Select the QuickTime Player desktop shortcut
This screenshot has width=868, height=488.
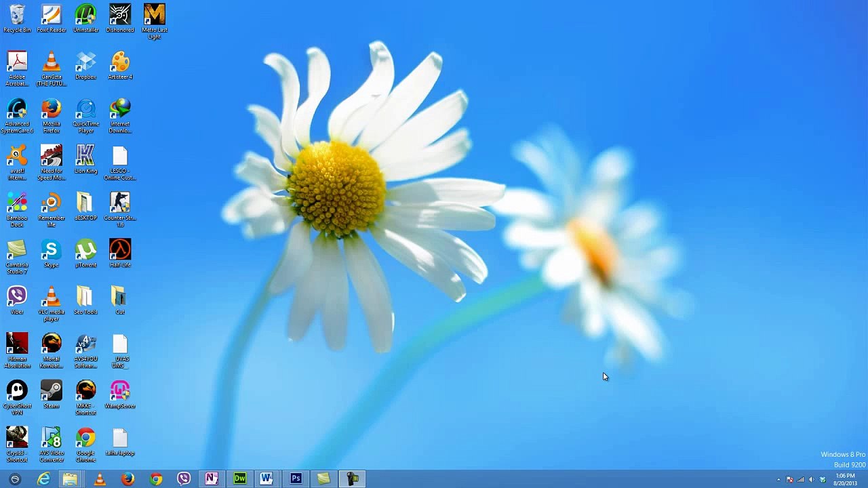85,116
